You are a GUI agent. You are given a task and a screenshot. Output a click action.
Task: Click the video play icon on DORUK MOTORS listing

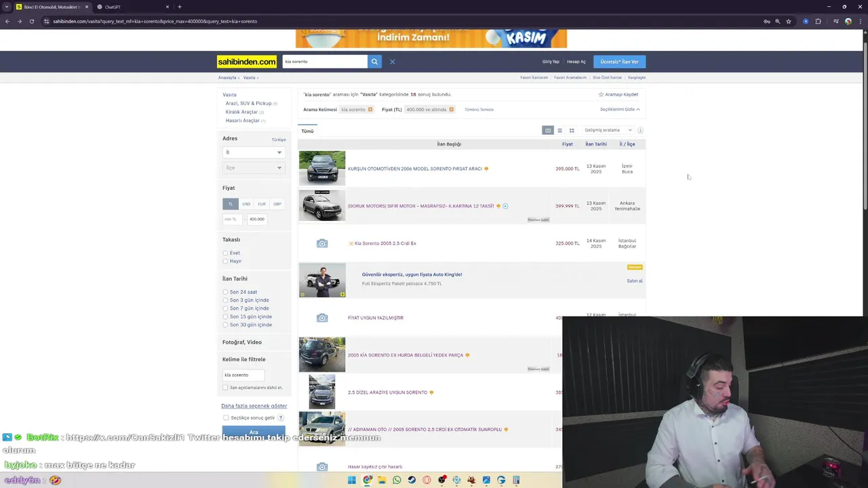(x=505, y=206)
